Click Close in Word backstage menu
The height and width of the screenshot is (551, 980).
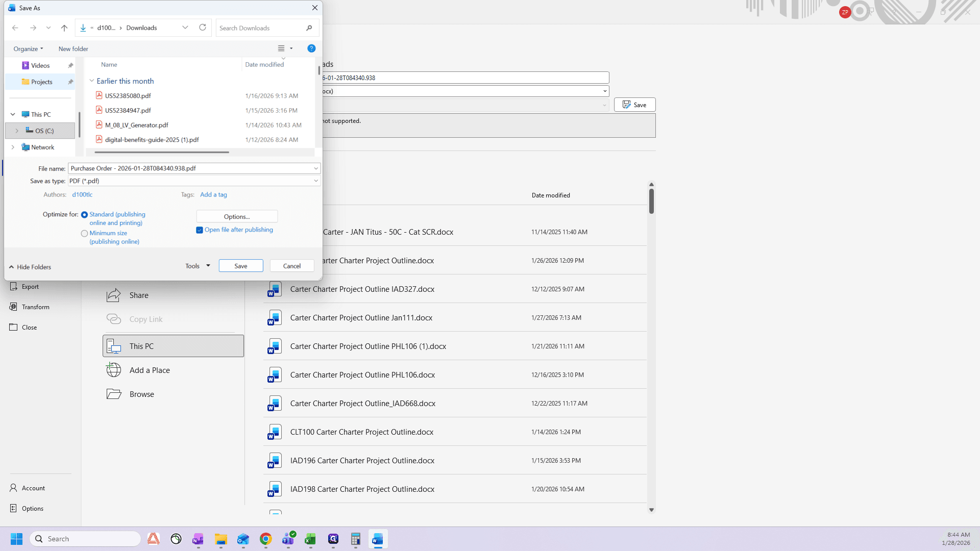point(29,328)
